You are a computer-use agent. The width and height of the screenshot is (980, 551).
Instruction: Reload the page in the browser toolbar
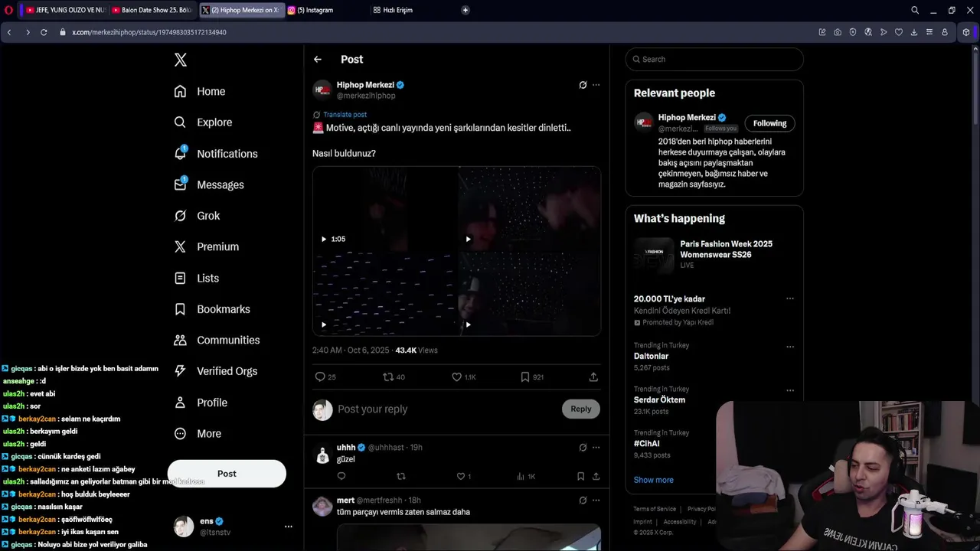44,32
